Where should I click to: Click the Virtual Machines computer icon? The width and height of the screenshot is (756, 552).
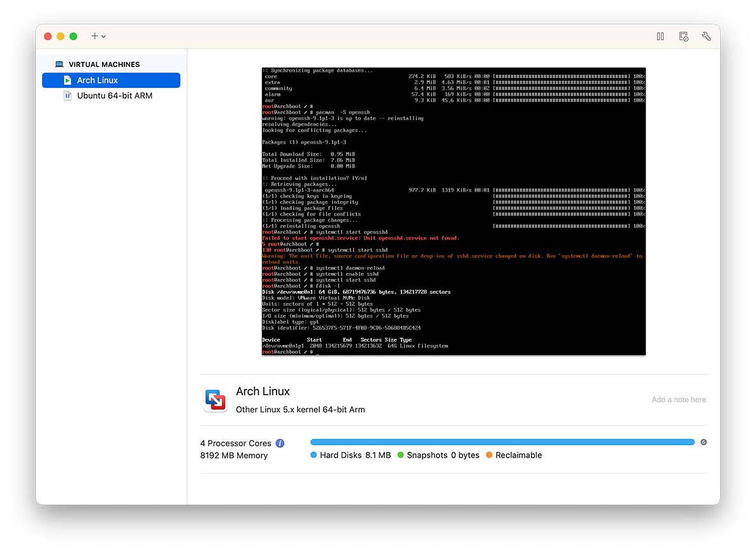59,64
